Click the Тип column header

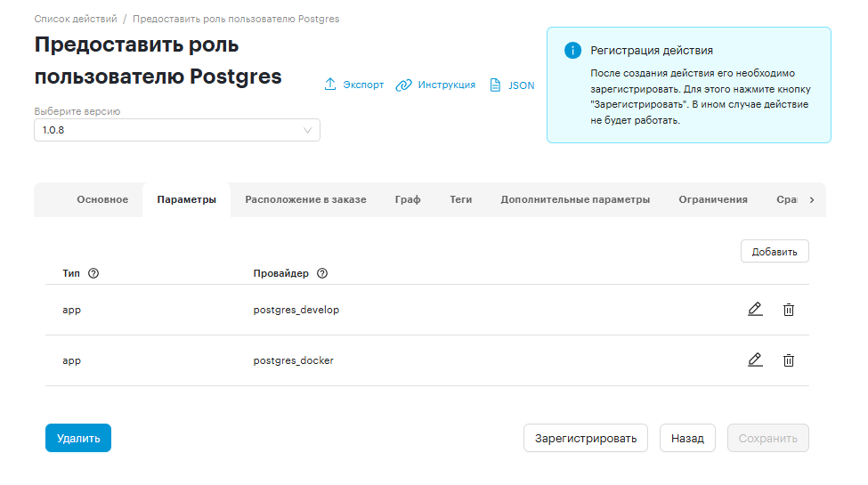point(71,273)
